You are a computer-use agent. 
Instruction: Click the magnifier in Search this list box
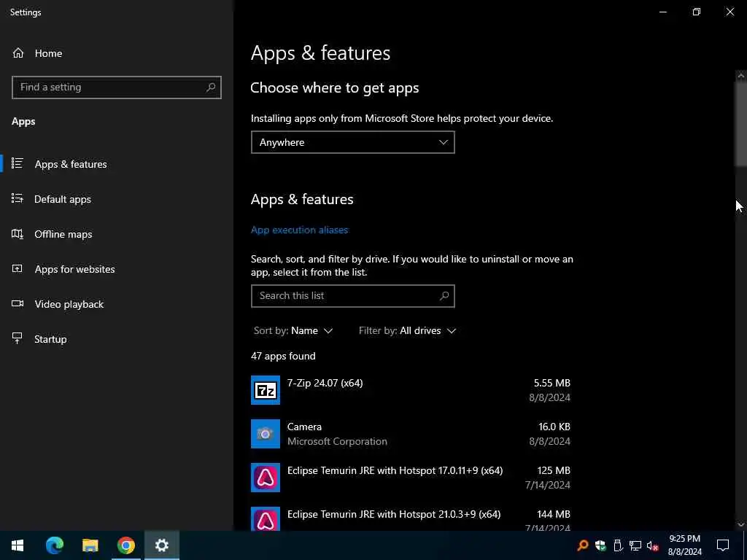[444, 296]
